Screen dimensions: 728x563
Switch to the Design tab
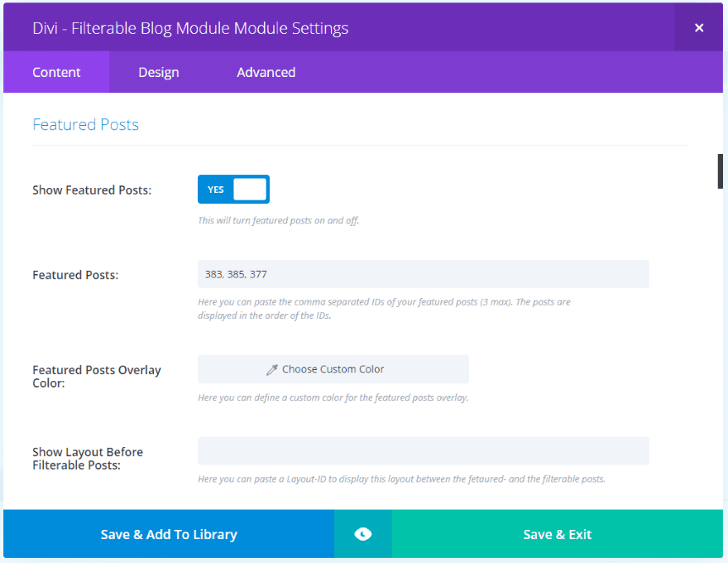click(159, 72)
